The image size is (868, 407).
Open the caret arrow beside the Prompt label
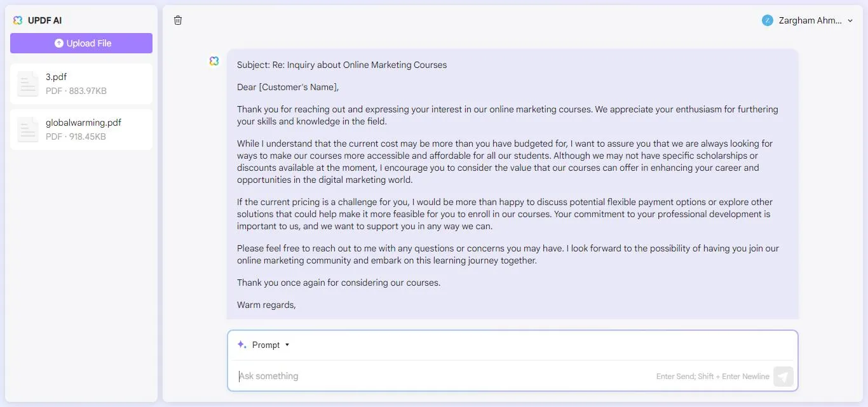(287, 345)
